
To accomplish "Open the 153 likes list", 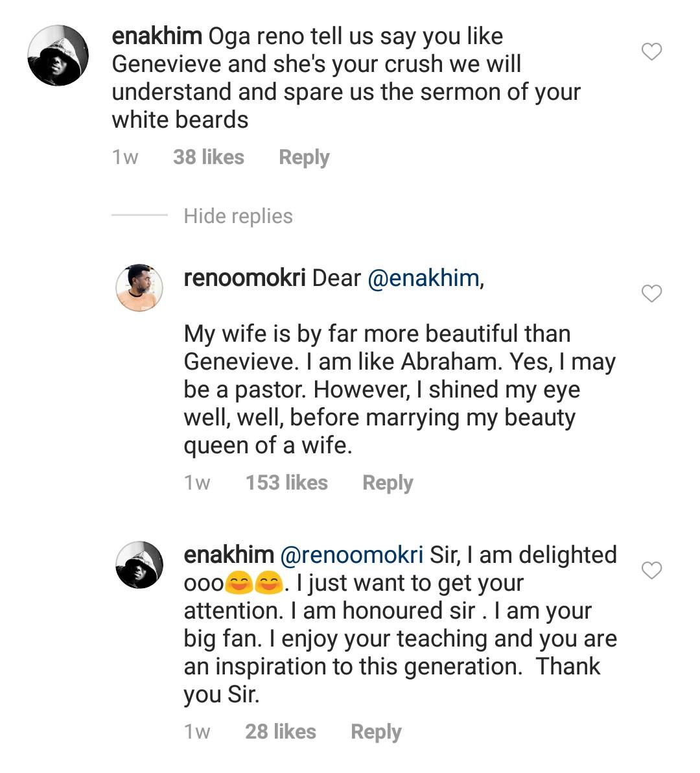I will click(286, 483).
